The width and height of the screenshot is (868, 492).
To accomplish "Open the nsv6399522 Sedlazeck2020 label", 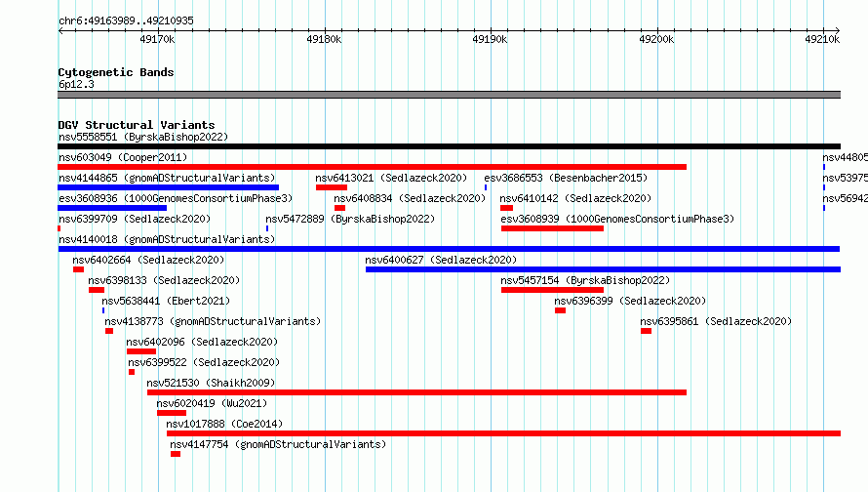I will click(x=204, y=362).
